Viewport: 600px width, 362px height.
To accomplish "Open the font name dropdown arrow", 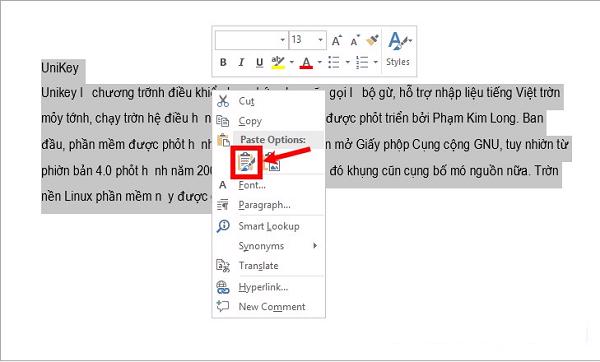I will click(x=282, y=40).
